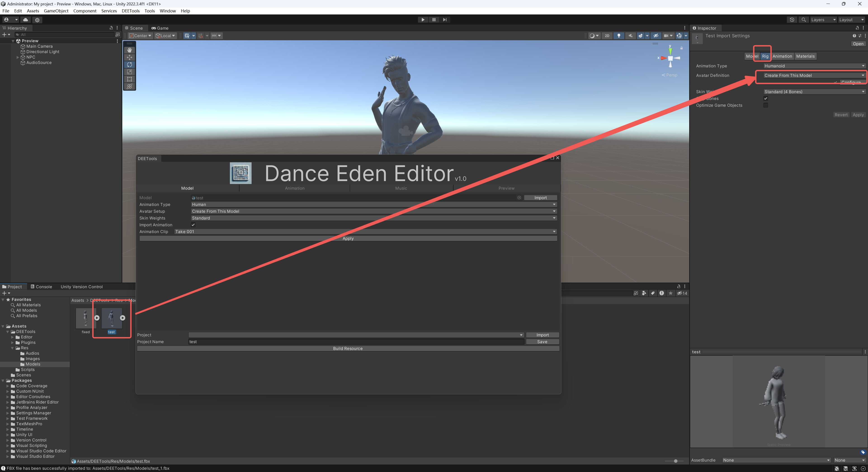Click Save next to Project Name
Image resolution: width=868 pixels, height=472 pixels.
542,342
